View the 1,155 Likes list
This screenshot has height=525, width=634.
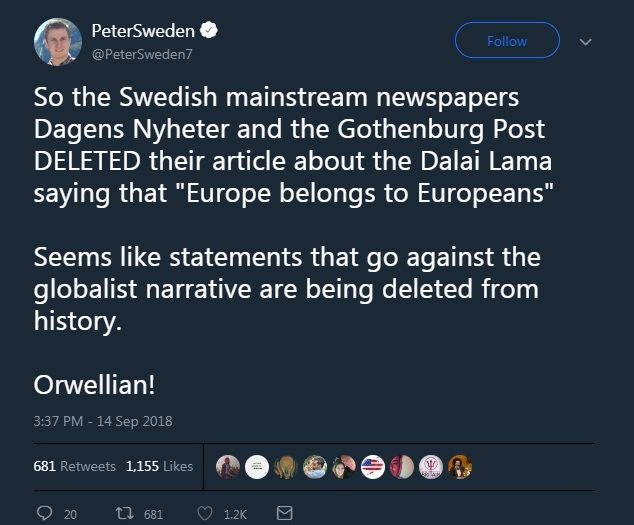[x=160, y=466]
